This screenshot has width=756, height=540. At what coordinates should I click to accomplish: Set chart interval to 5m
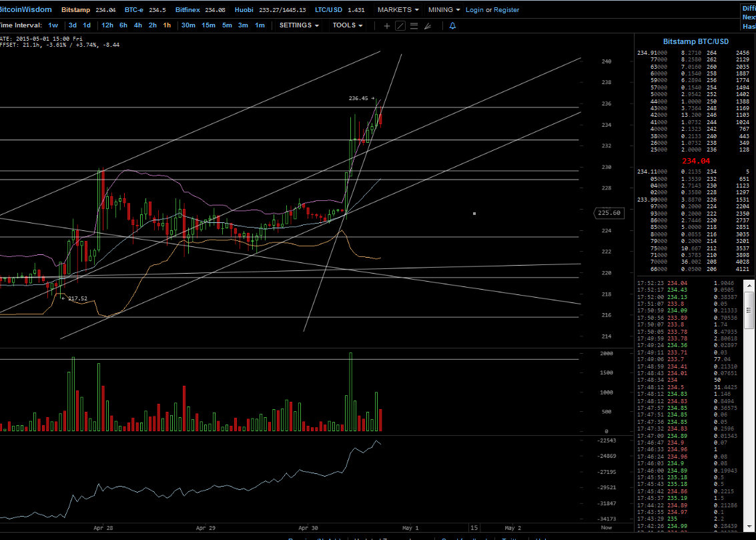click(227, 25)
